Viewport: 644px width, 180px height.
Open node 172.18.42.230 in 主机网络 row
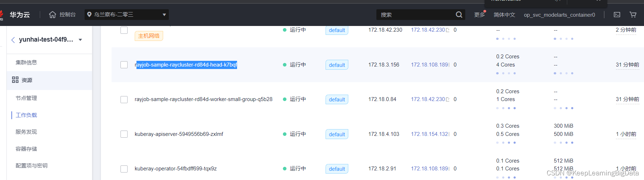pos(428,30)
